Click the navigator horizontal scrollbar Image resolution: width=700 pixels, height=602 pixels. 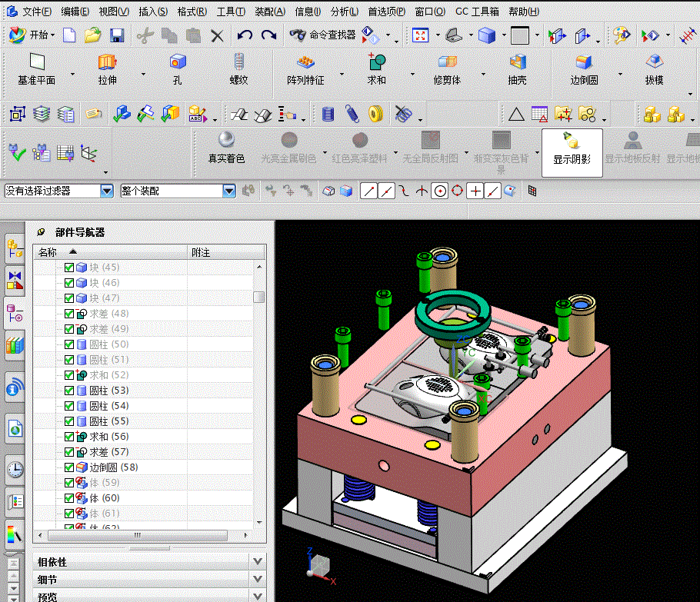138,534
